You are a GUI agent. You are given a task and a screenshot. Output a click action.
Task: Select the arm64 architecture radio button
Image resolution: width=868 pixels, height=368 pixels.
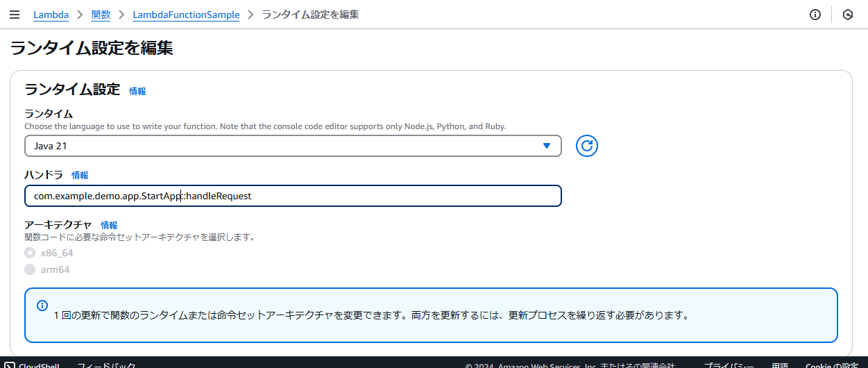30,269
